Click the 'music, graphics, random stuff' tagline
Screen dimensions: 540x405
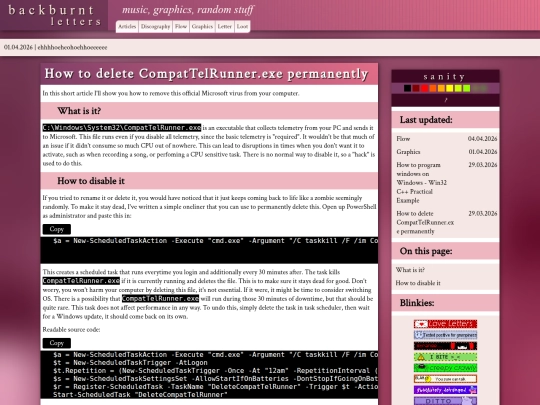coord(188,10)
